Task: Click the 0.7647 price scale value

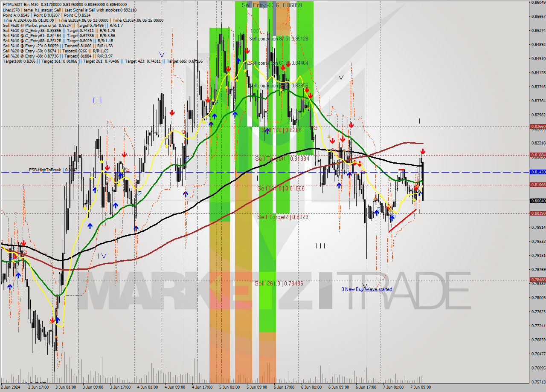Action: pyautogui.click(x=538, y=354)
